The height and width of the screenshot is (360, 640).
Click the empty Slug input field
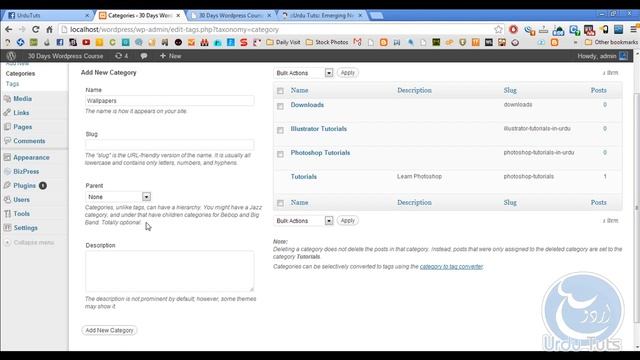coord(170,144)
